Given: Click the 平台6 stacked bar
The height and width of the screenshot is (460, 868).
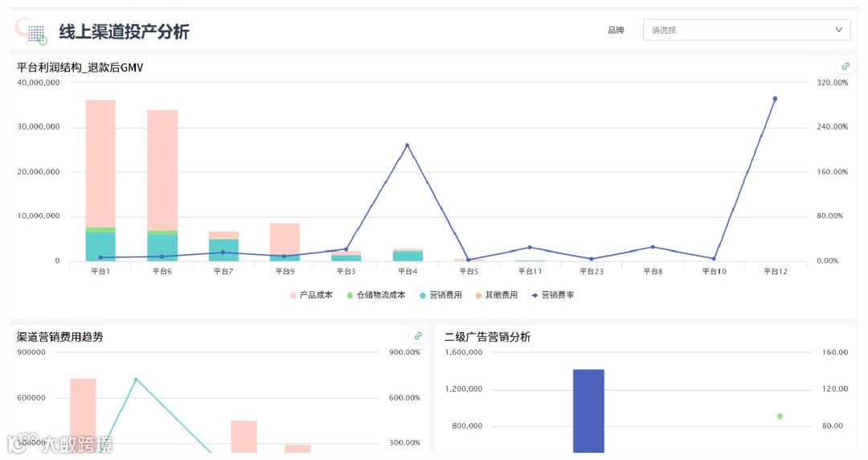Looking at the screenshot, I should 162,186.
